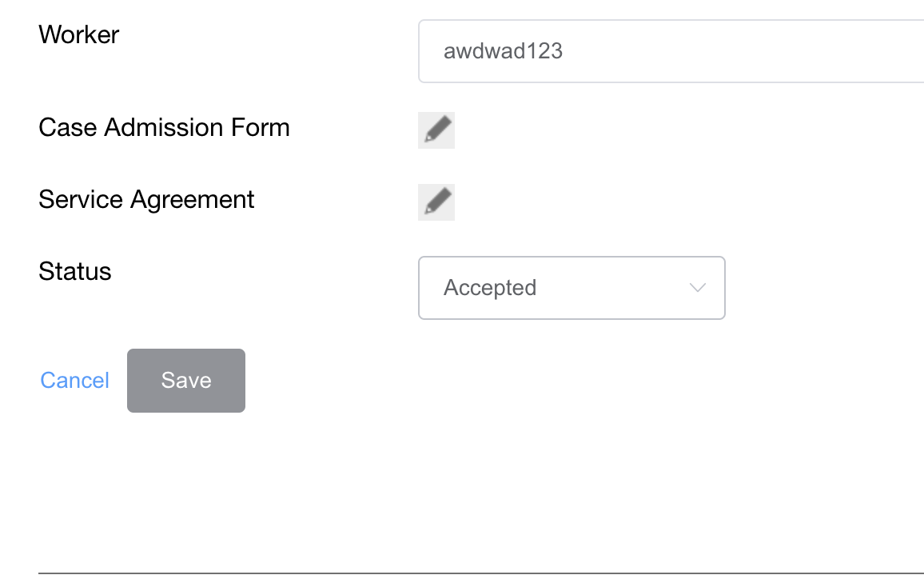The width and height of the screenshot is (924, 579).
Task: Edit the Service Agreement document
Action: click(x=436, y=202)
